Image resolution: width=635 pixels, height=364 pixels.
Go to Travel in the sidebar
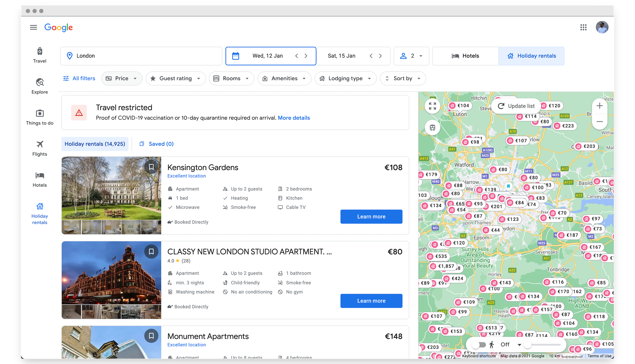click(x=40, y=55)
